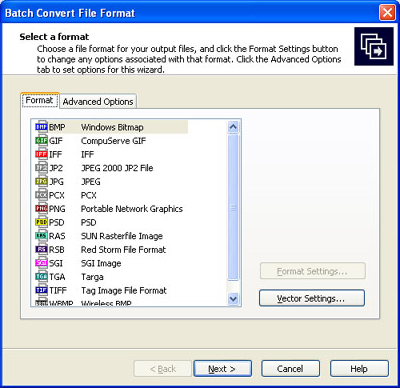Open Vector Settings dialog
Image resolution: width=400 pixels, height=388 pixels.
pyautogui.click(x=312, y=298)
